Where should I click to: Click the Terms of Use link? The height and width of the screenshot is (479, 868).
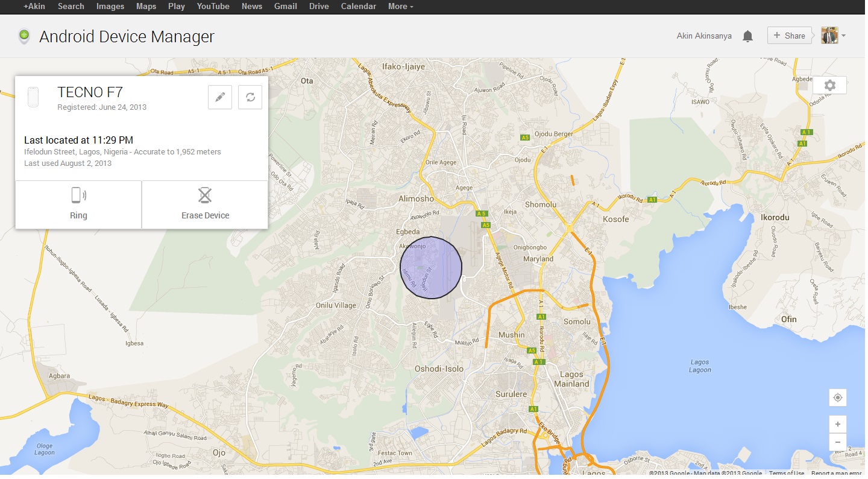click(787, 474)
